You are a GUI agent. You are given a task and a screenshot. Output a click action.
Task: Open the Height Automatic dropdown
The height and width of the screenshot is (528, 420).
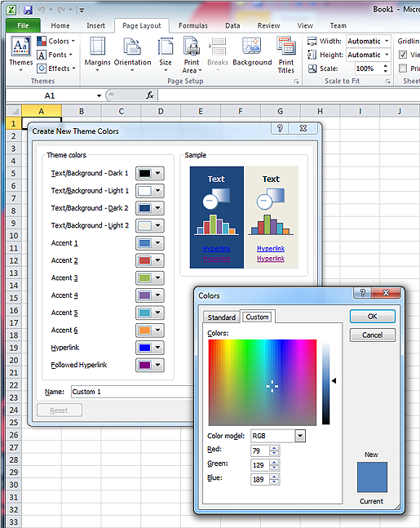tap(387, 55)
